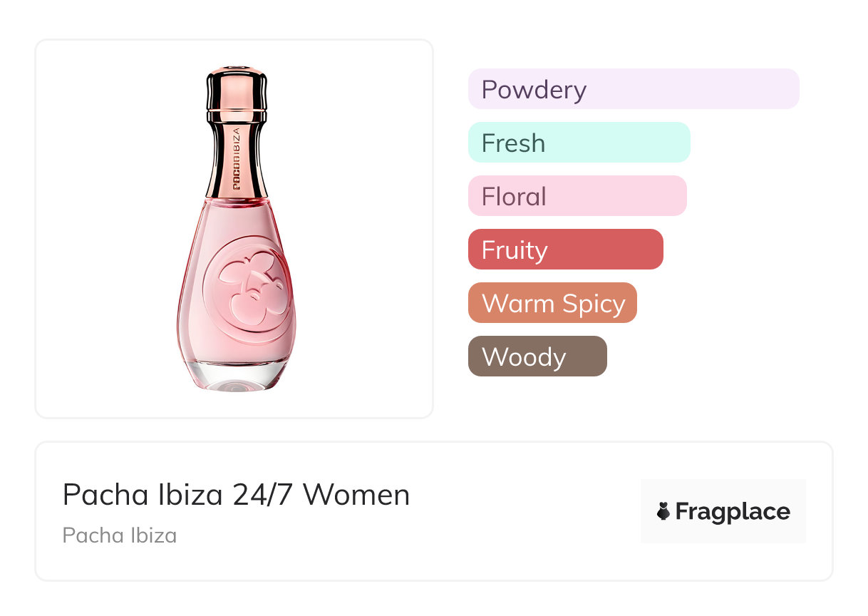The image size is (868, 616).
Task: Click the red Fruity accord bar
Action: tap(565, 250)
